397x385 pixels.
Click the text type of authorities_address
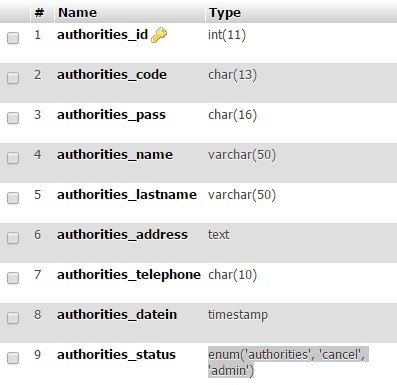[219, 235]
